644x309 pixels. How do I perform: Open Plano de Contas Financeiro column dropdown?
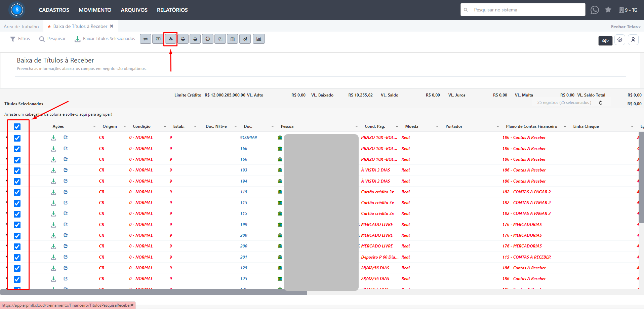click(565, 126)
